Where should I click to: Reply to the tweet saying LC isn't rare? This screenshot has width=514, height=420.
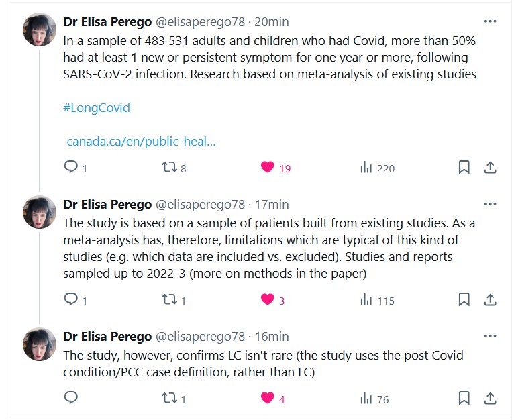[71, 399]
